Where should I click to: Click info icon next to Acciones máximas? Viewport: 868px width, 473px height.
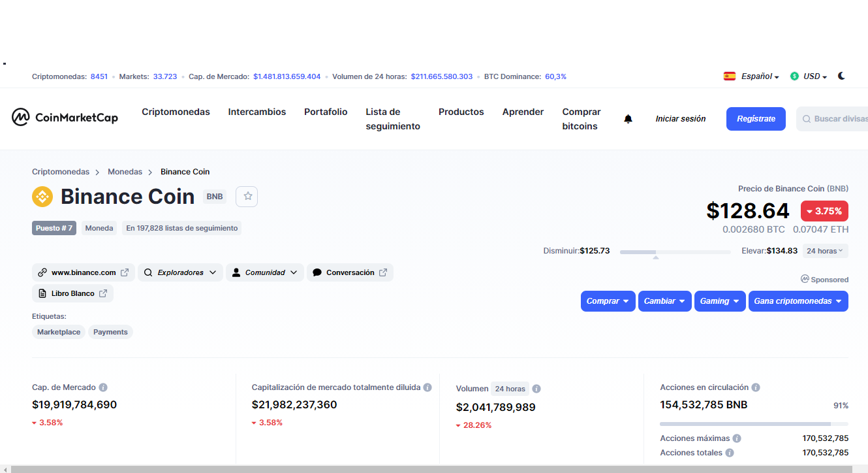pyautogui.click(x=736, y=438)
